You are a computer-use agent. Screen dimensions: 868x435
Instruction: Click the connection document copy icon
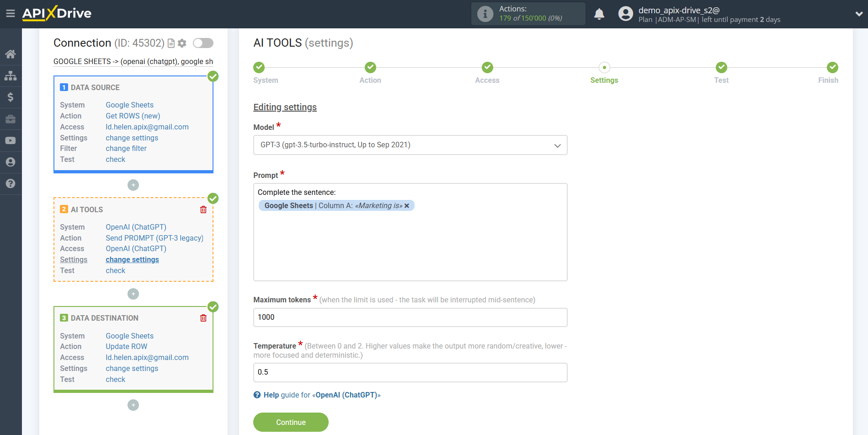pyautogui.click(x=171, y=43)
